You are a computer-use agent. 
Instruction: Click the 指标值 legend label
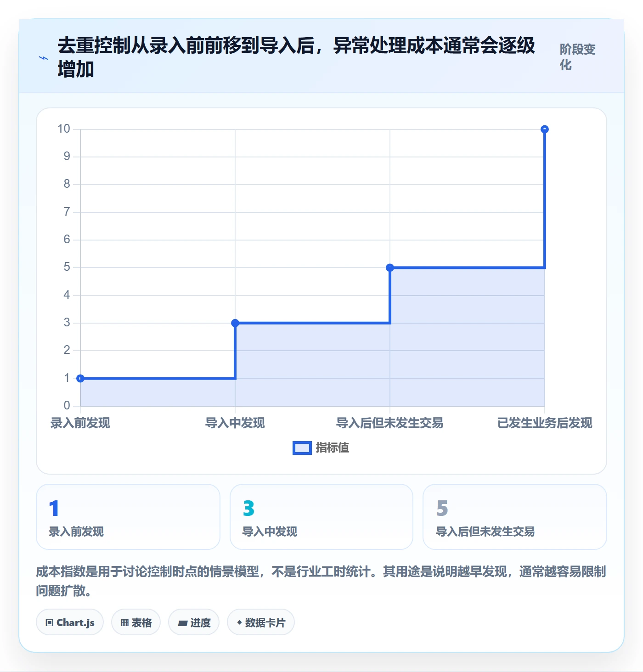pyautogui.click(x=333, y=448)
